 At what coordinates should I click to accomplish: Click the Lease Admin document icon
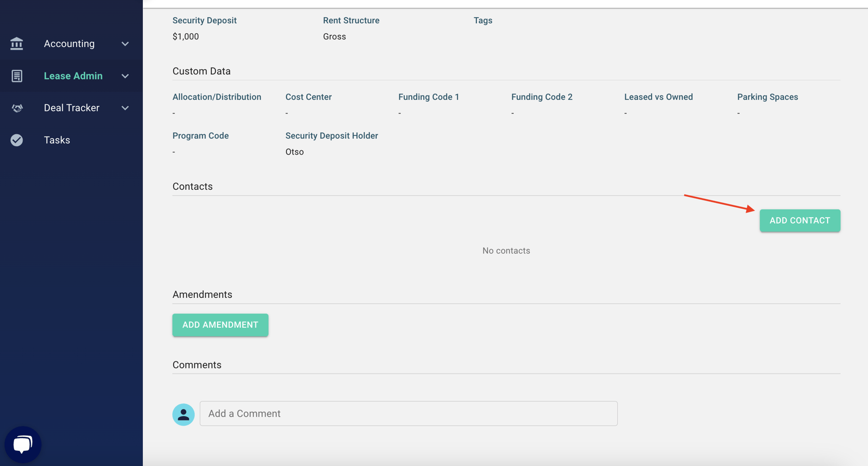coord(17,76)
